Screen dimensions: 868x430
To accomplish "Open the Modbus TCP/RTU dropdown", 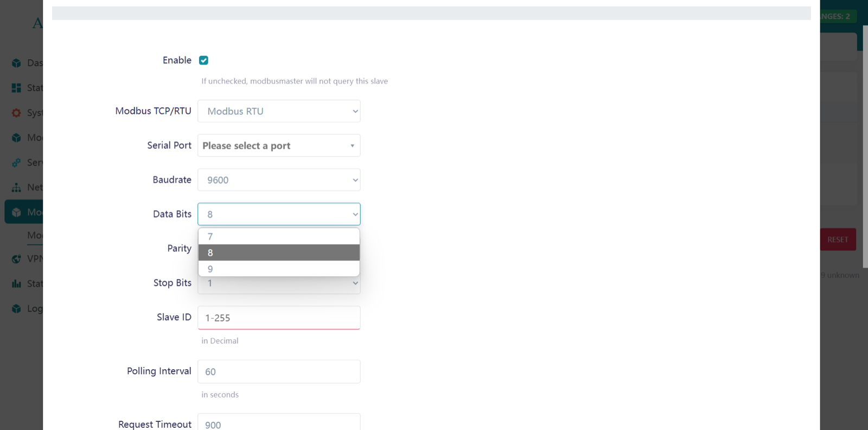I will [279, 111].
